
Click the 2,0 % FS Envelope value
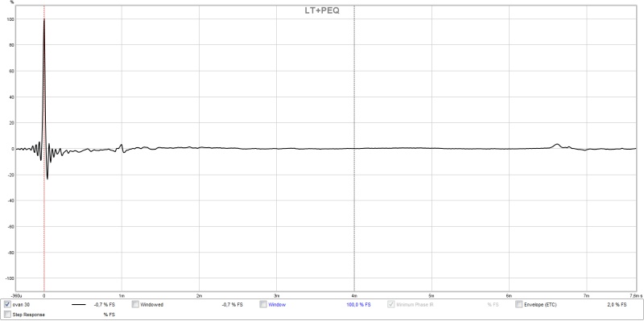tap(617, 305)
